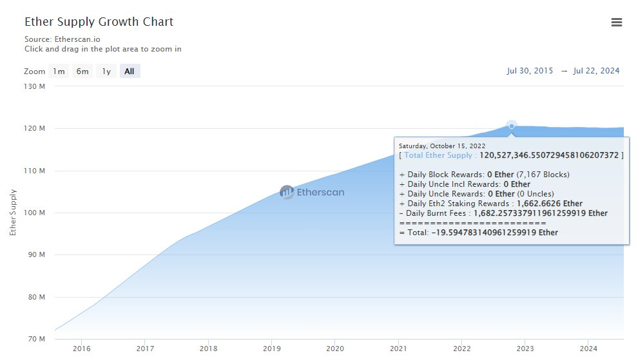Click the 2023 x-axis label

pos(525,349)
